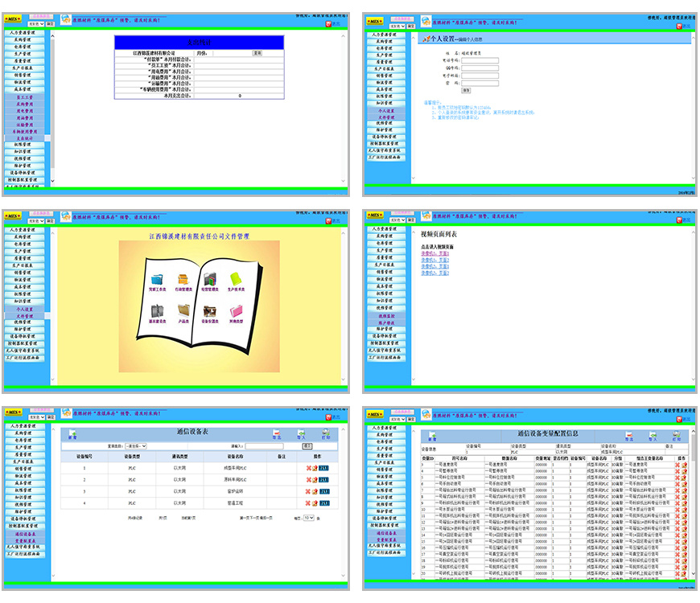Click password field in 个人设置 form
This screenshot has width=700, height=603.
(480, 83)
